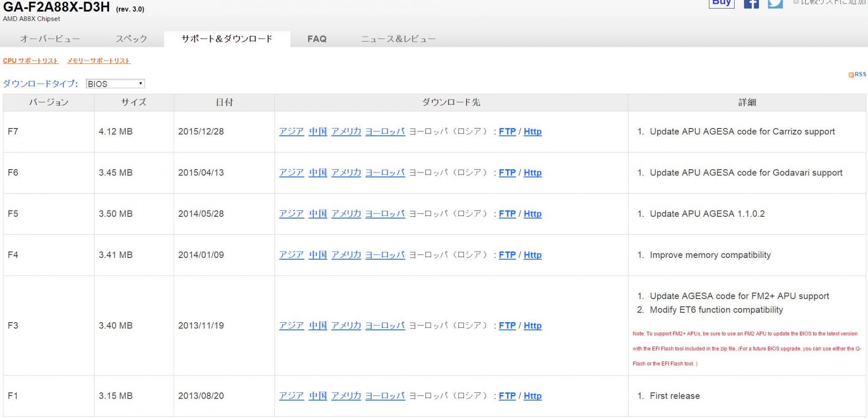868x419 pixels.
Task: Open the ダウンロードタイプ BIOS dropdown
Action: click(115, 84)
